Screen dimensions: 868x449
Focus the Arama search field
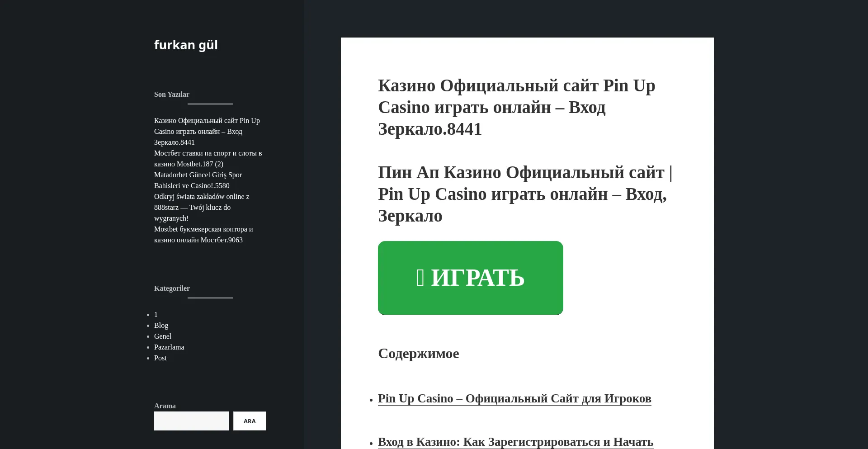pos(191,421)
